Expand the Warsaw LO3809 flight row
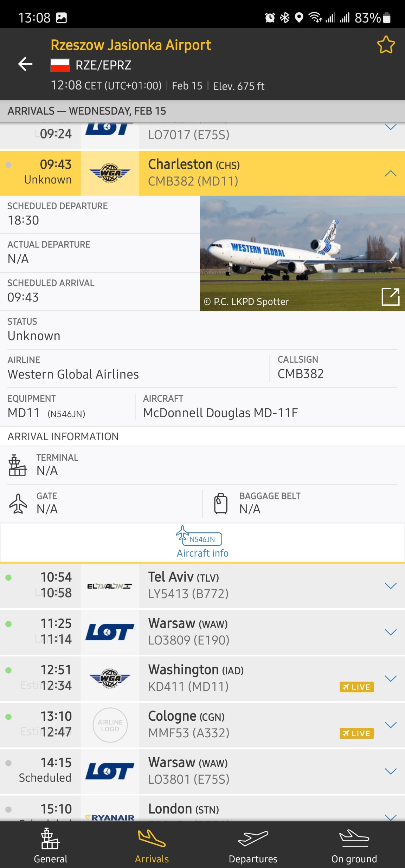Screen dimensions: 405x868 (390, 632)
